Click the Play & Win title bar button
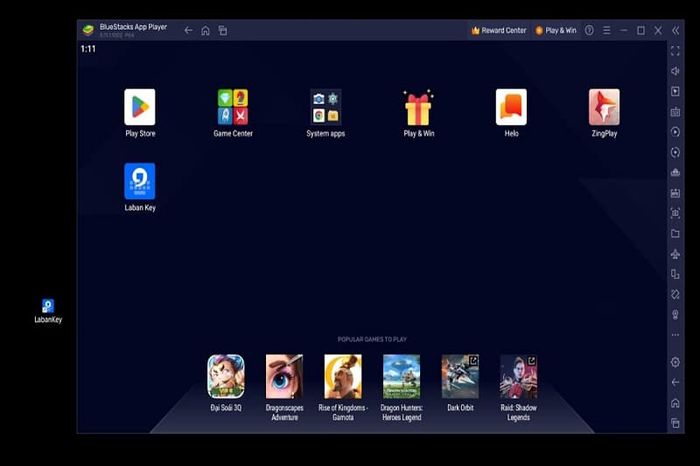 556,30
